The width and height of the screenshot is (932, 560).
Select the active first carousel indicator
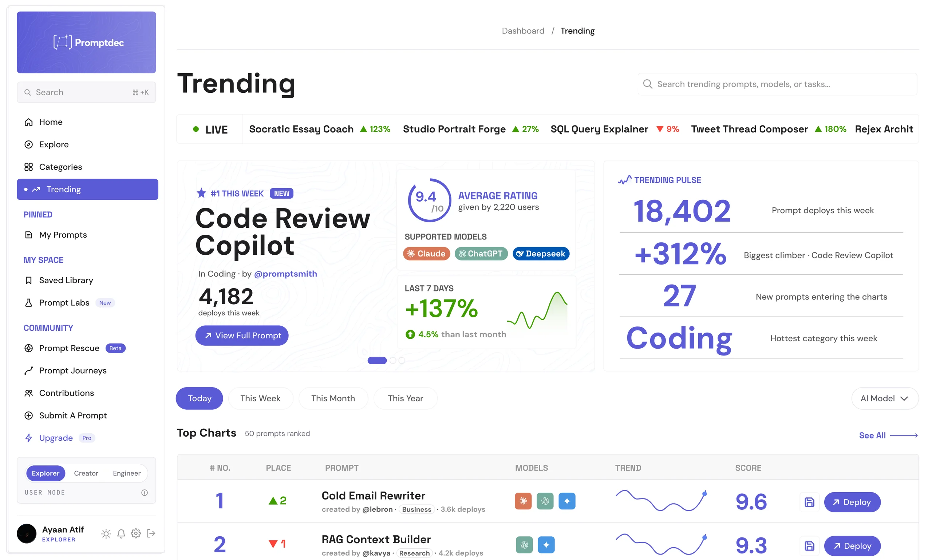pyautogui.click(x=377, y=360)
